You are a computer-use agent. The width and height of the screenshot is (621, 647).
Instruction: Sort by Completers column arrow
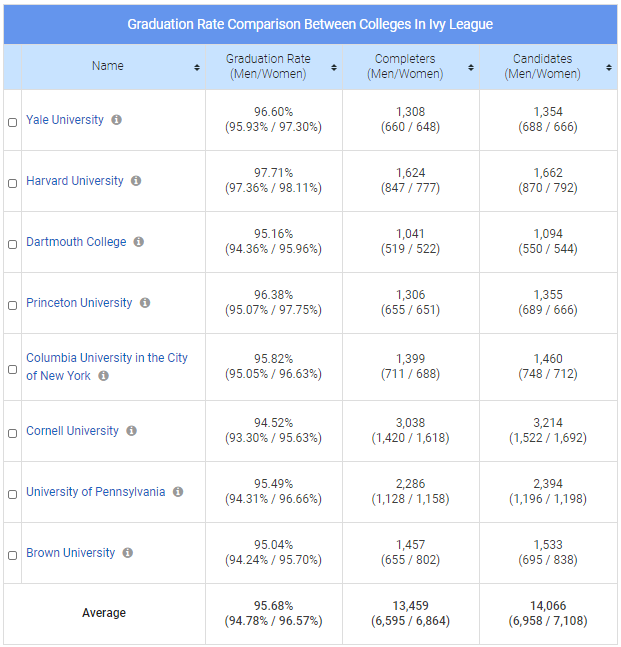(x=470, y=67)
